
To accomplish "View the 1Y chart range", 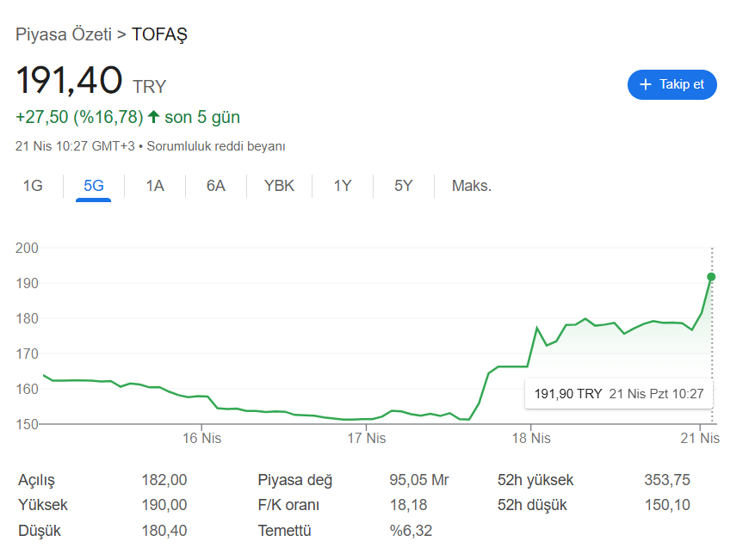I will pyautogui.click(x=343, y=186).
